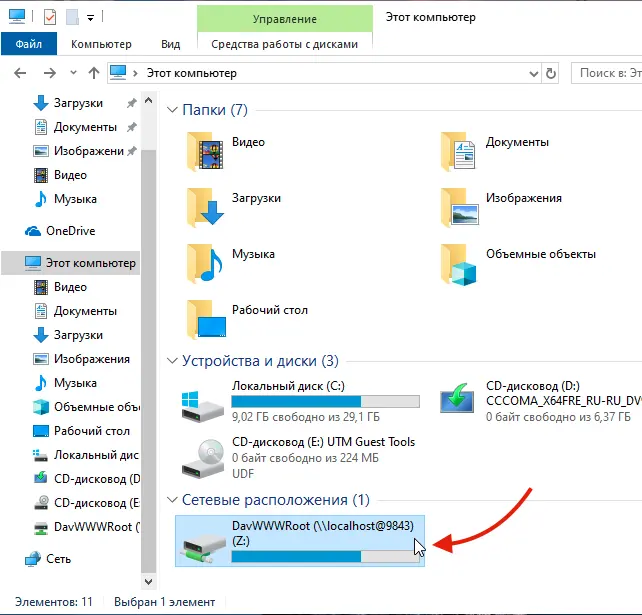Open the Файл menu tab

tap(29, 44)
